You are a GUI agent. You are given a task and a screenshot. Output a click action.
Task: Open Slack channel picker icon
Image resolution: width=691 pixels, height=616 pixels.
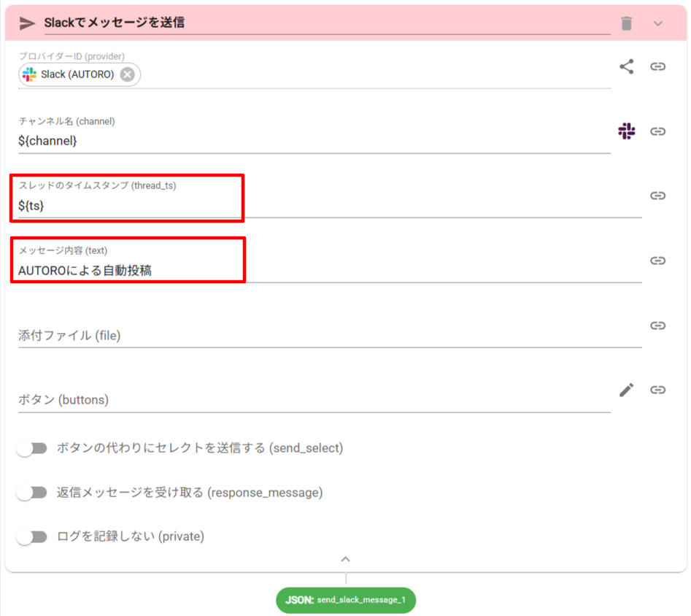point(626,131)
